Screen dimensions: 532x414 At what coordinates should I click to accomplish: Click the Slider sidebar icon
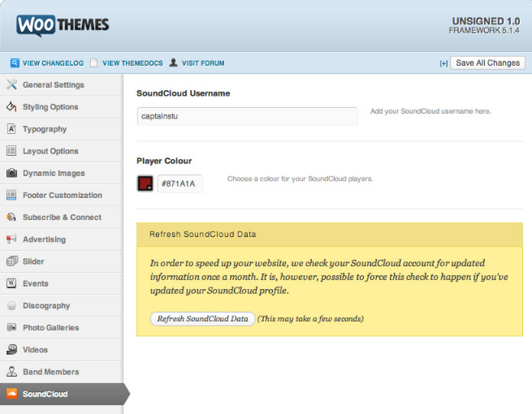pyautogui.click(x=11, y=261)
